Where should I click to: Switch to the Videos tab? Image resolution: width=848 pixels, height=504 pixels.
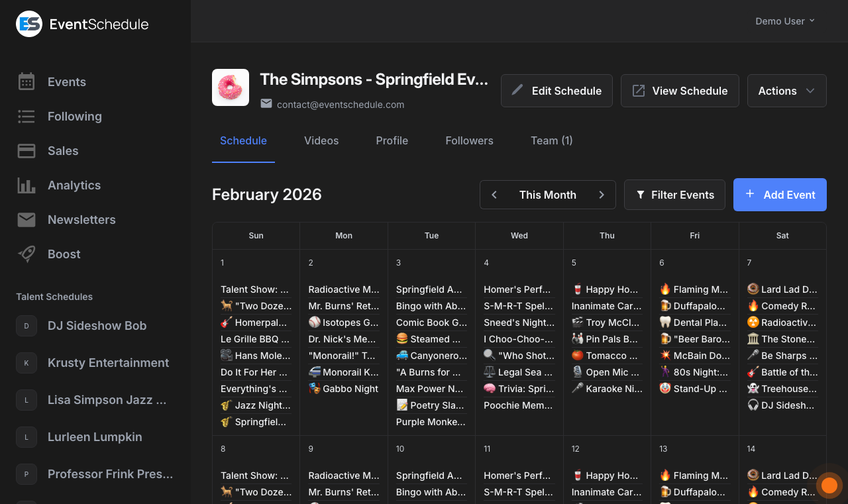click(321, 140)
